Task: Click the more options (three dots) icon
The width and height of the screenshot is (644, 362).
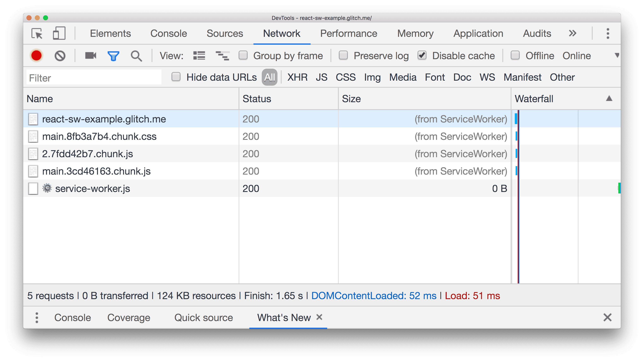Action: [608, 33]
